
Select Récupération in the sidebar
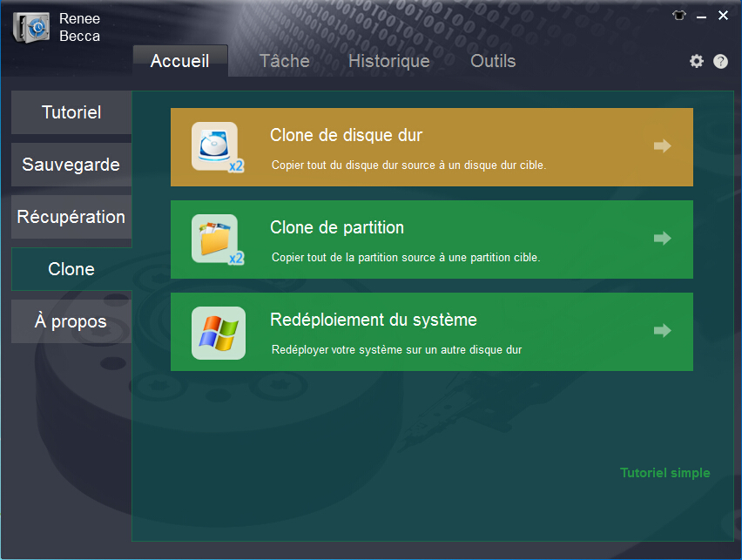click(71, 216)
